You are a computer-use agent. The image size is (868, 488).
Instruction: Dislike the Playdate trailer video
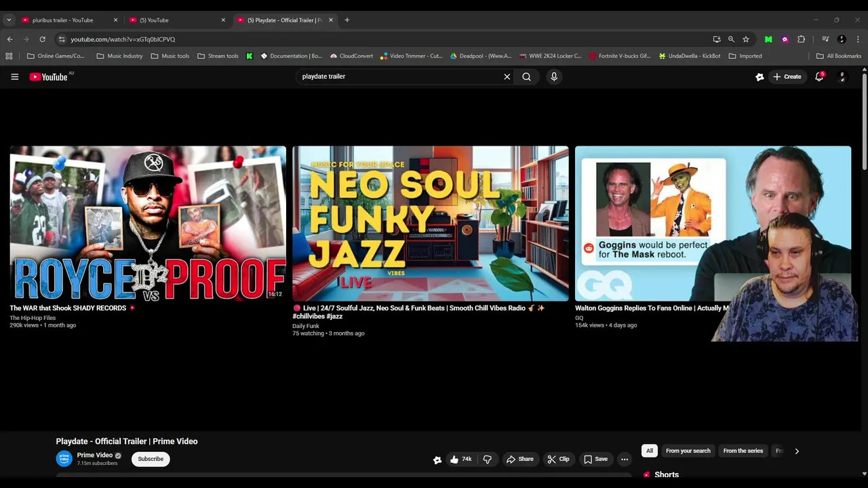(487, 460)
